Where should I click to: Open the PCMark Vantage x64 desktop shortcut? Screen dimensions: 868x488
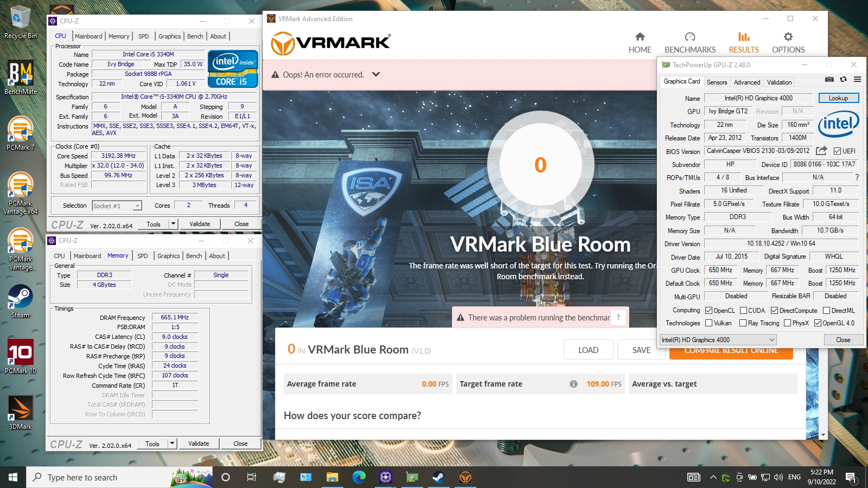click(21, 193)
